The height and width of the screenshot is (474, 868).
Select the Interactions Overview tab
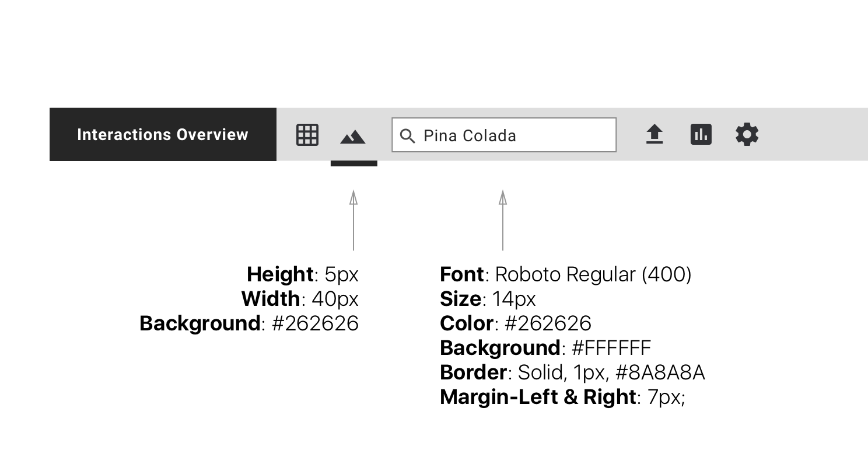click(163, 134)
